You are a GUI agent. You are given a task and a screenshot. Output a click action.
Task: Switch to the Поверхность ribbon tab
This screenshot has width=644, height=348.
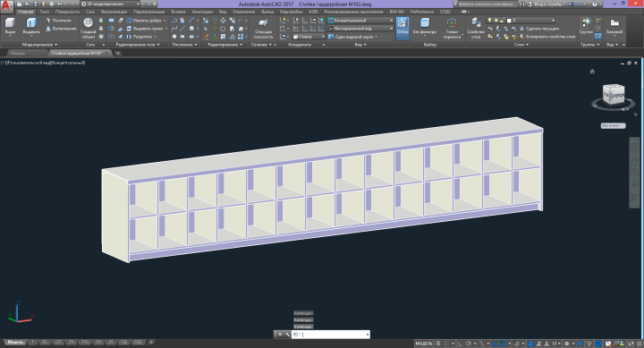click(67, 12)
